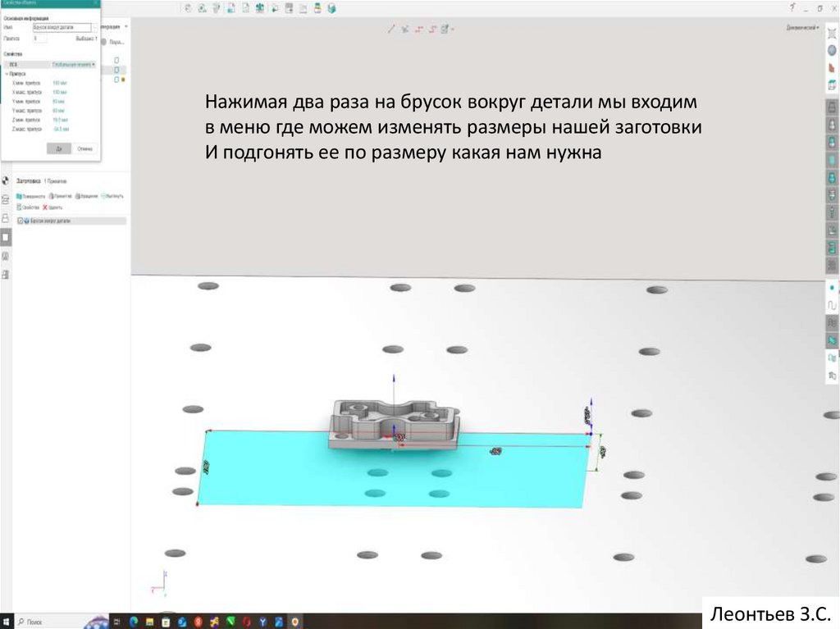Click the Windows Start button
The width and height of the screenshot is (840, 629).
(7, 622)
